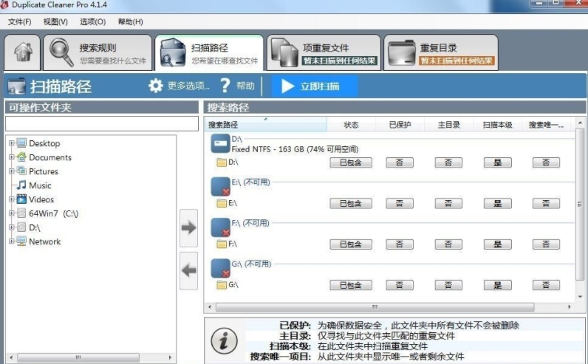Click the play triangle icon in 立即扫描

(287, 86)
